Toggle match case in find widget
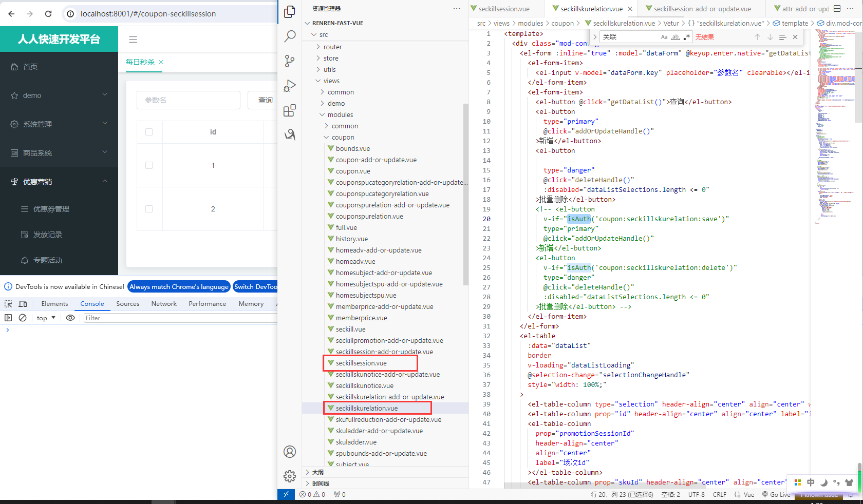863x504 pixels. pos(664,37)
